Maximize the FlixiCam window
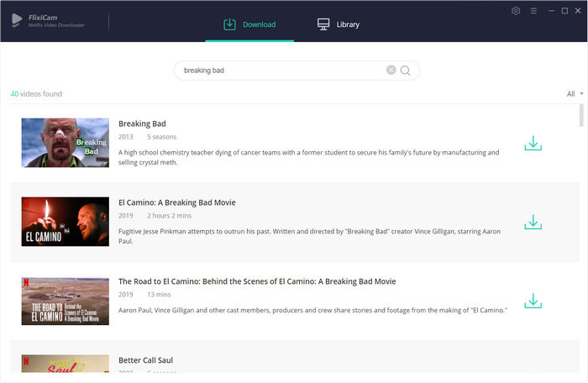Image resolution: width=588 pixels, height=383 pixels. [x=564, y=11]
